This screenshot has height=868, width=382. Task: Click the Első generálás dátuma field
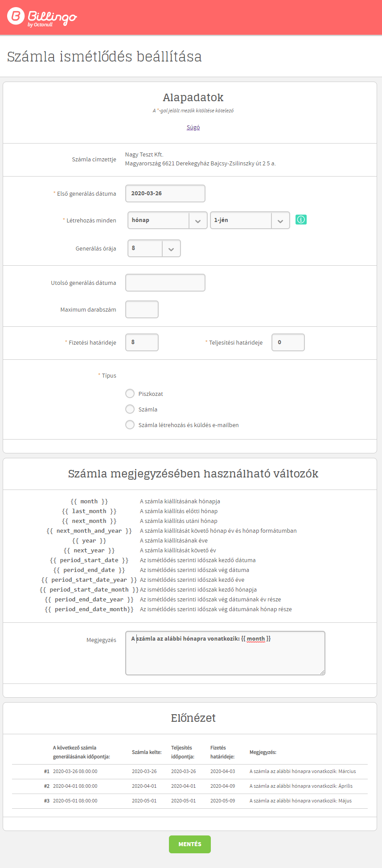point(165,193)
